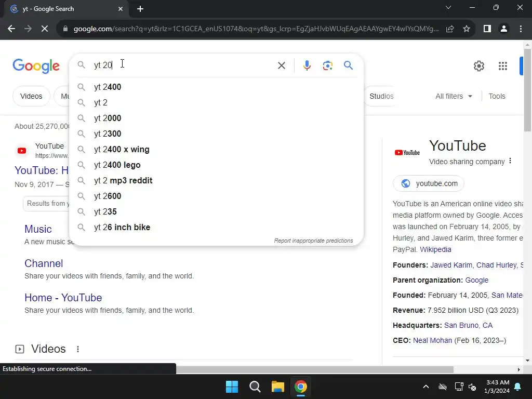This screenshot has height=399, width=532.
Task: Click the forward navigation arrow
Action: [x=28, y=29]
